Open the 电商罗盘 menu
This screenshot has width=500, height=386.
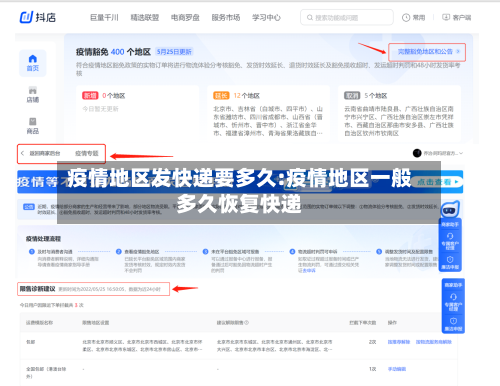pyautogui.click(x=185, y=18)
